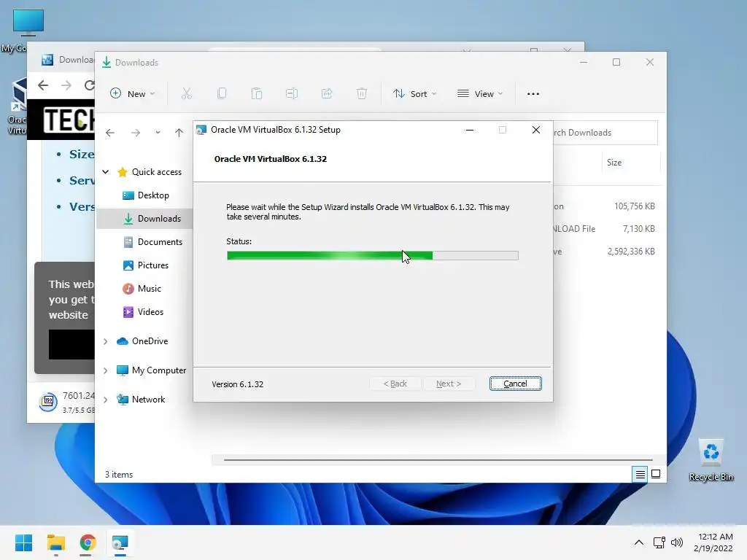Click the VirtualBox installer taskbar icon
Image resolution: width=747 pixels, height=560 pixels.
pos(120,542)
